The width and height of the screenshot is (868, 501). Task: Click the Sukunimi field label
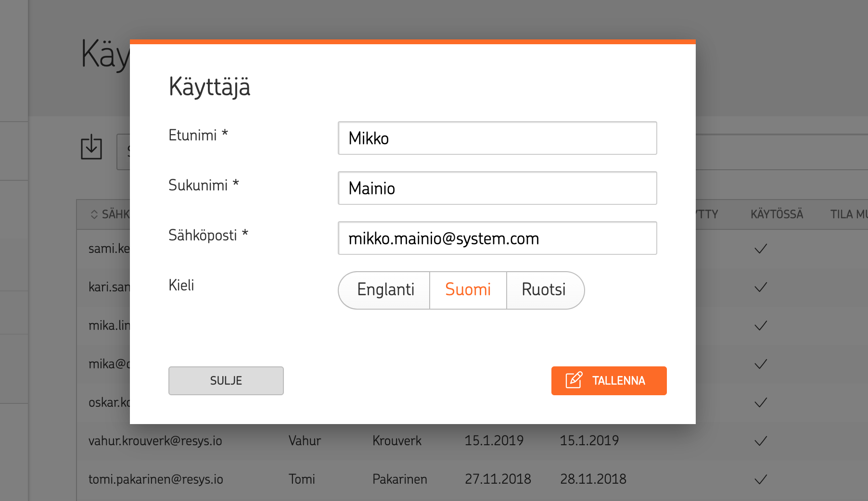coord(204,185)
